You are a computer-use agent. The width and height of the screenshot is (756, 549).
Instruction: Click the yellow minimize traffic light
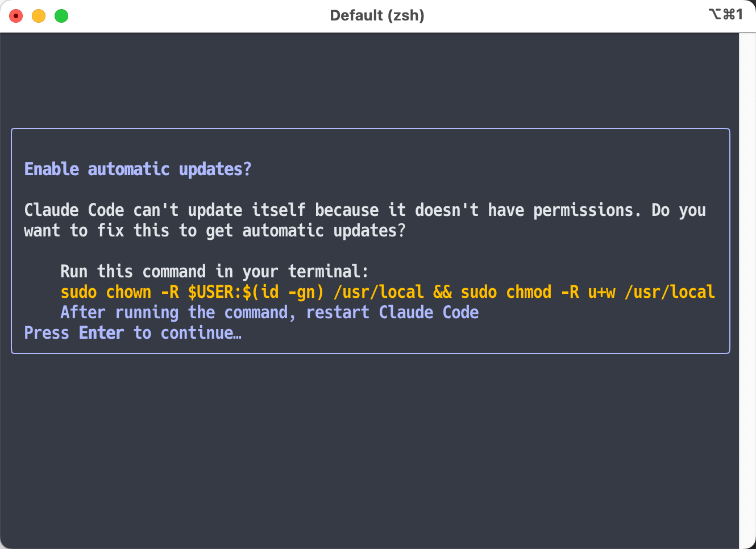tap(38, 15)
